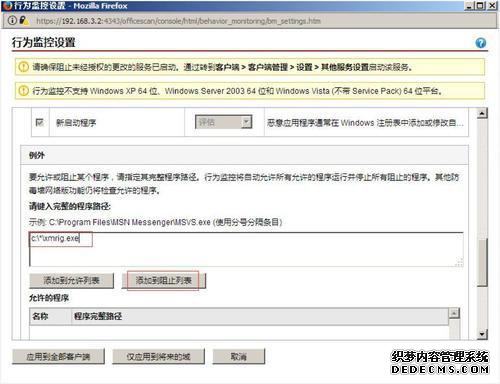View site information icon in address bar

(x=12, y=20)
